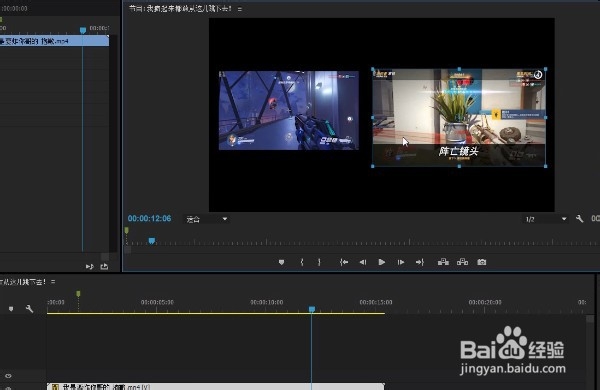Select the .mp4 video clip in Timeline
The height and width of the screenshot is (390, 600).
[215, 387]
